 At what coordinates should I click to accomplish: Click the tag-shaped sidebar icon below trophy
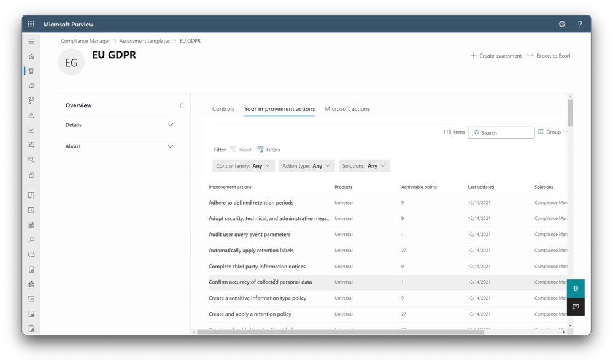31,86
